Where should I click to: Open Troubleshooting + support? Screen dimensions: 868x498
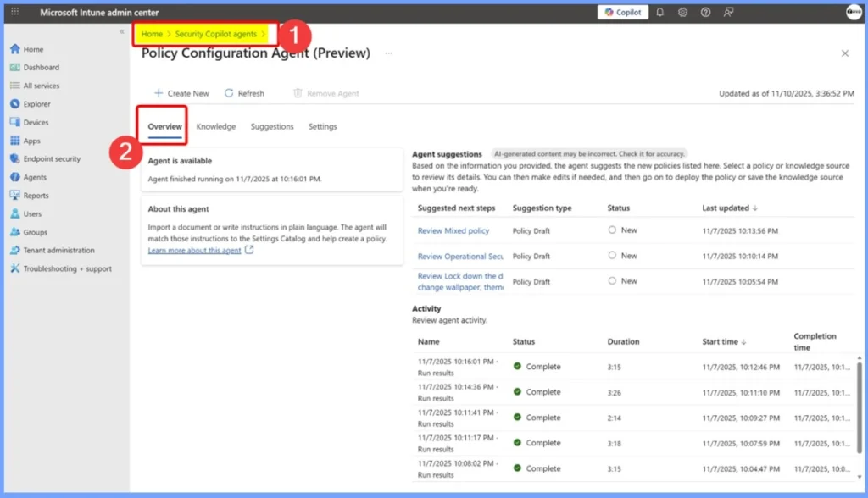63,268
